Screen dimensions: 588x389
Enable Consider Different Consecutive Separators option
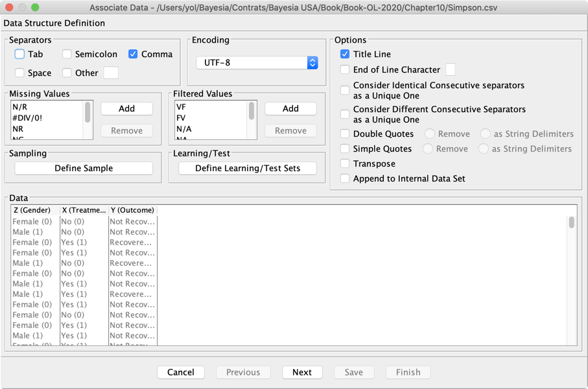pyautogui.click(x=345, y=114)
